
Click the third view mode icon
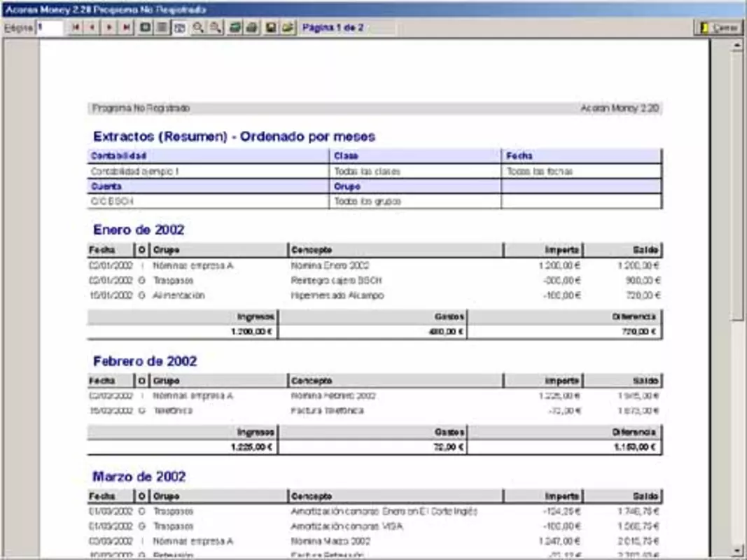click(180, 27)
